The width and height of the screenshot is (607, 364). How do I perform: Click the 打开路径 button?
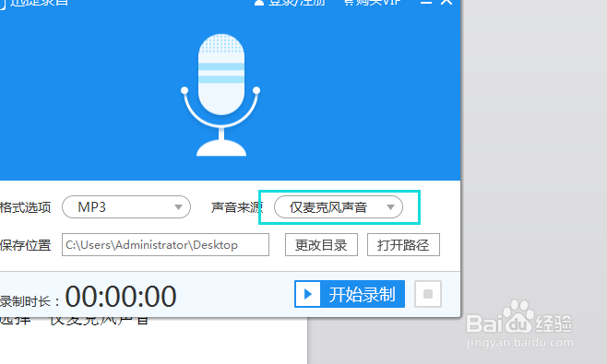pyautogui.click(x=403, y=244)
